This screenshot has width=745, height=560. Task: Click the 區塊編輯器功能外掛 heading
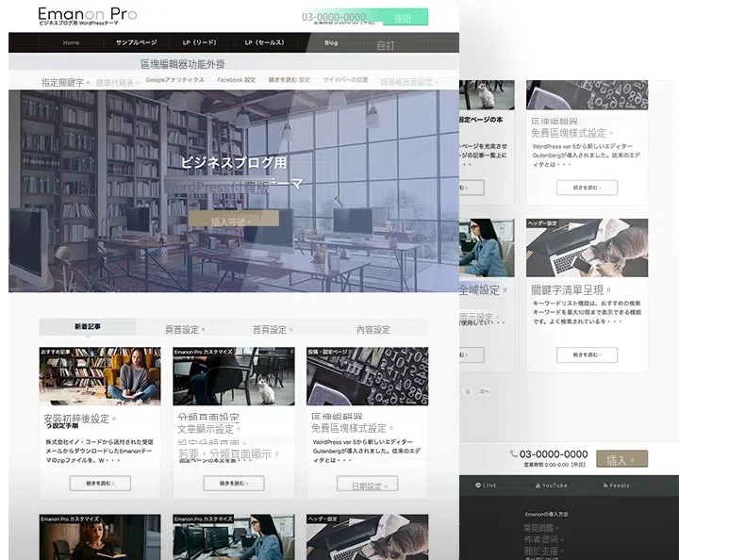click(183, 64)
